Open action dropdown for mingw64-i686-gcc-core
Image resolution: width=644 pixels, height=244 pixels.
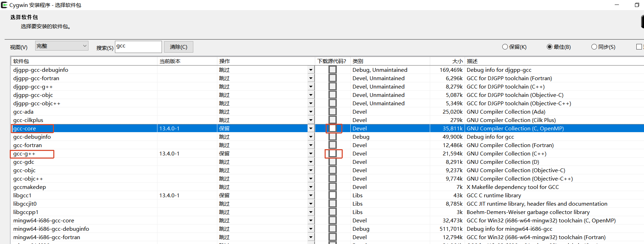click(311, 220)
